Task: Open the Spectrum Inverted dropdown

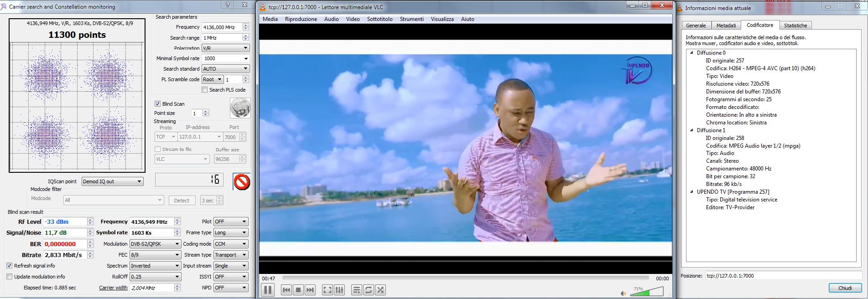Action: [x=155, y=266]
